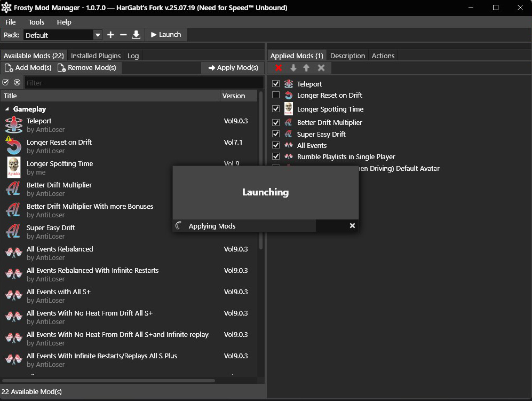Open the Pack Default dropdown
Screen dimensions: 532x401
pos(63,35)
